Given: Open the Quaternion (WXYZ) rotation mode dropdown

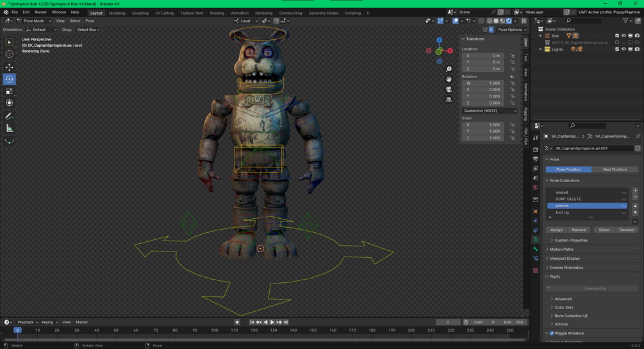Looking at the screenshot, I should tap(490, 111).
